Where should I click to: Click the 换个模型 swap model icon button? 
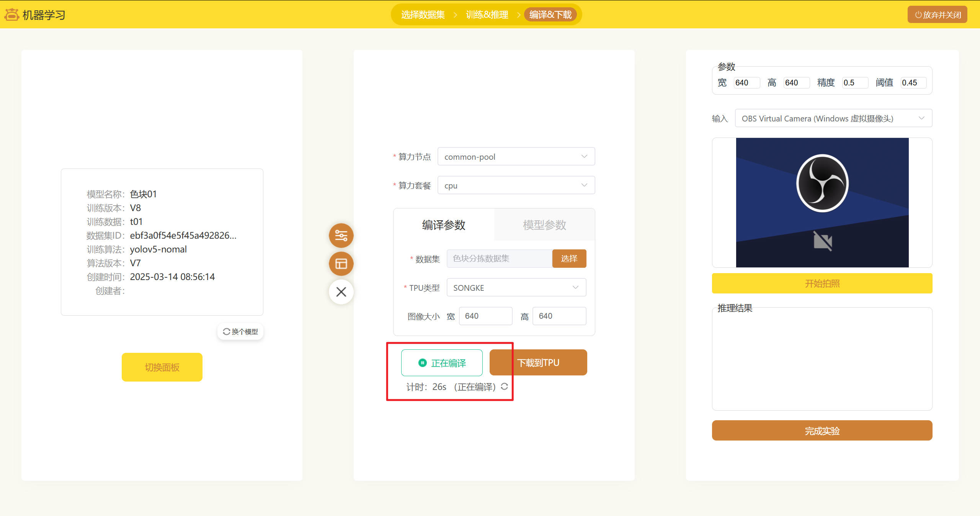[240, 331]
